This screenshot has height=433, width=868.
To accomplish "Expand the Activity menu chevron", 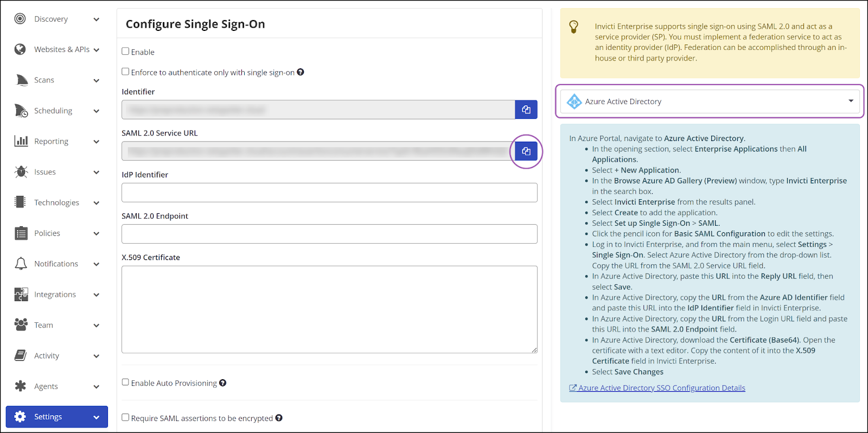I will [x=97, y=356].
